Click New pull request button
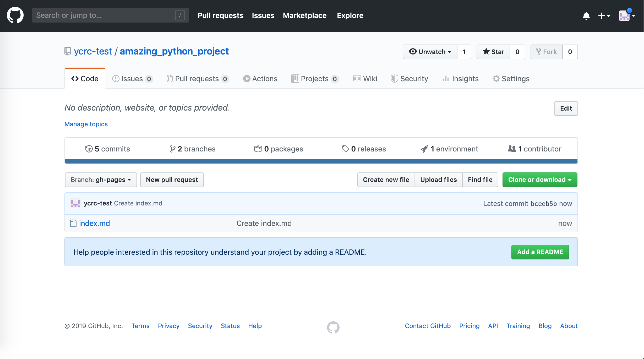 (x=172, y=180)
